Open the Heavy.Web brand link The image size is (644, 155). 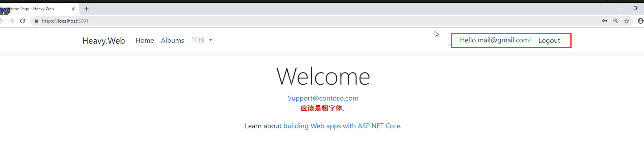pyautogui.click(x=103, y=41)
